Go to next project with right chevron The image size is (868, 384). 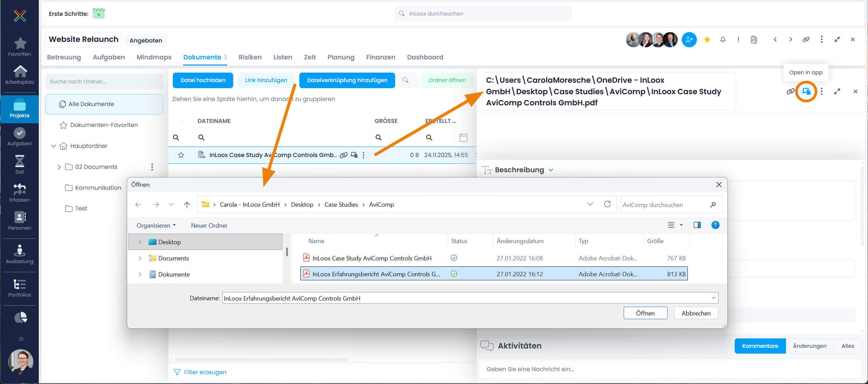click(x=790, y=40)
